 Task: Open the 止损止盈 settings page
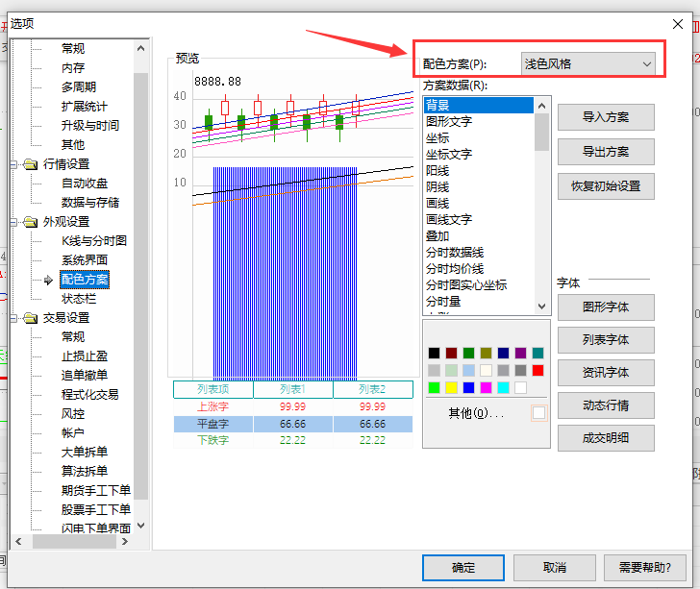(85, 356)
